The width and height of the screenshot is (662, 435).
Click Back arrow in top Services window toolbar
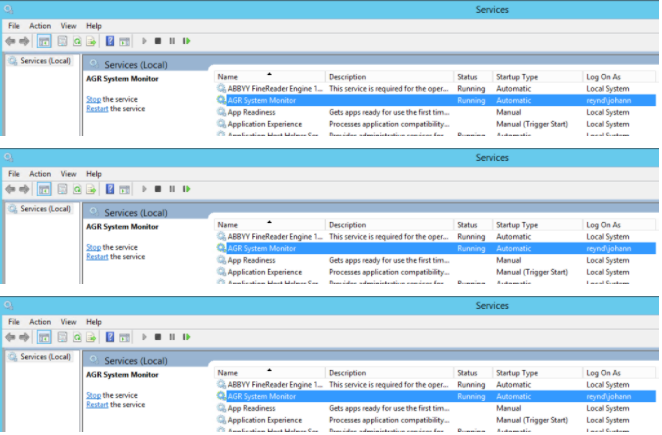10,41
